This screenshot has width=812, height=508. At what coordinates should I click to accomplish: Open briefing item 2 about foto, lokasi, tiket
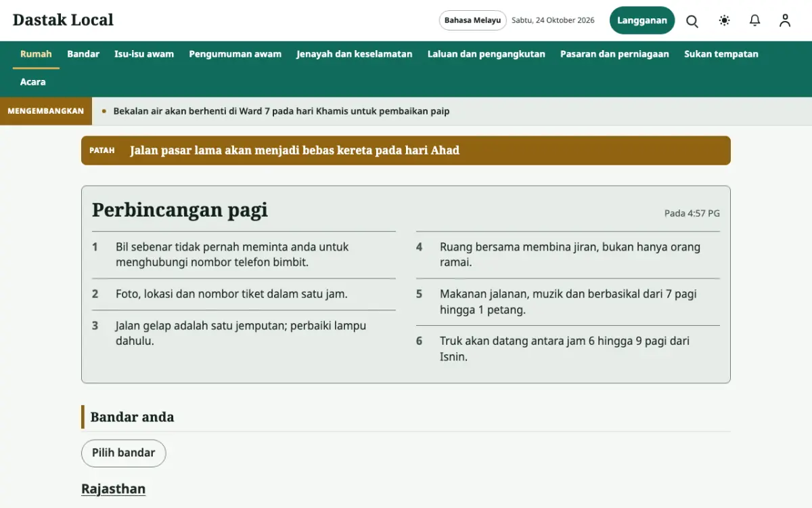[244, 294]
